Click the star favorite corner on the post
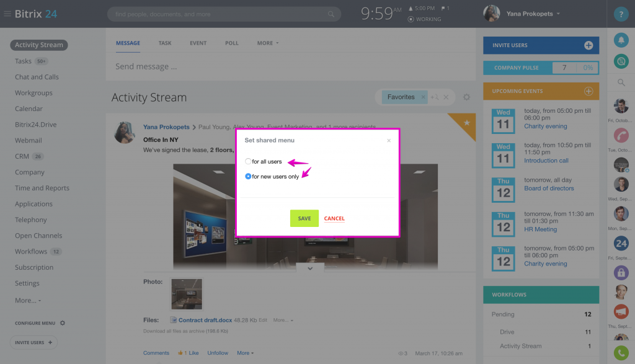 (x=466, y=123)
